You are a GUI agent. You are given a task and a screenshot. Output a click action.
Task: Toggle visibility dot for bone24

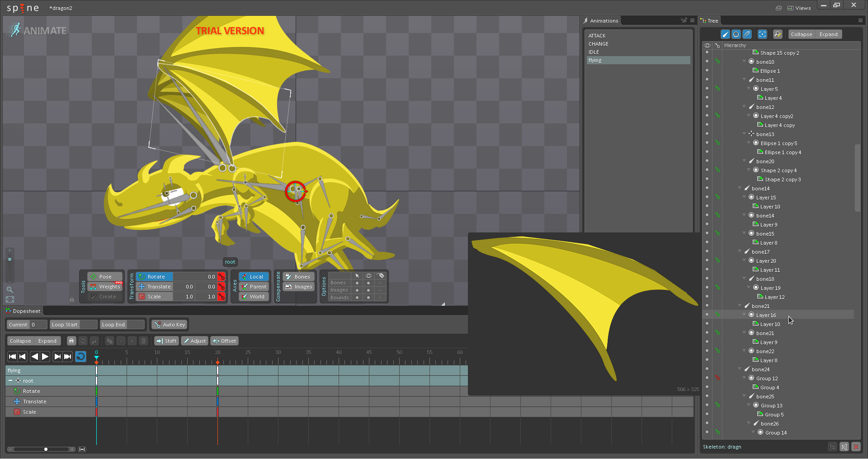click(707, 369)
